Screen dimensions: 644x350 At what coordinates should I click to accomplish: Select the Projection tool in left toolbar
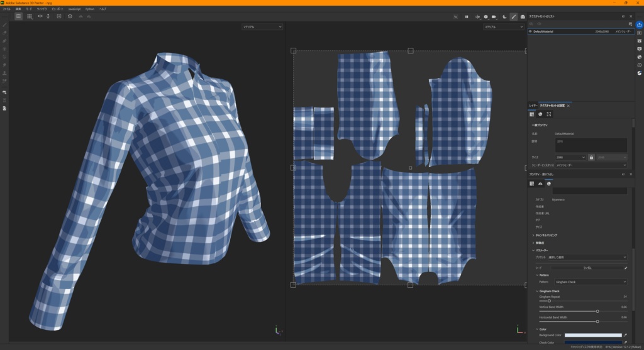click(4, 41)
